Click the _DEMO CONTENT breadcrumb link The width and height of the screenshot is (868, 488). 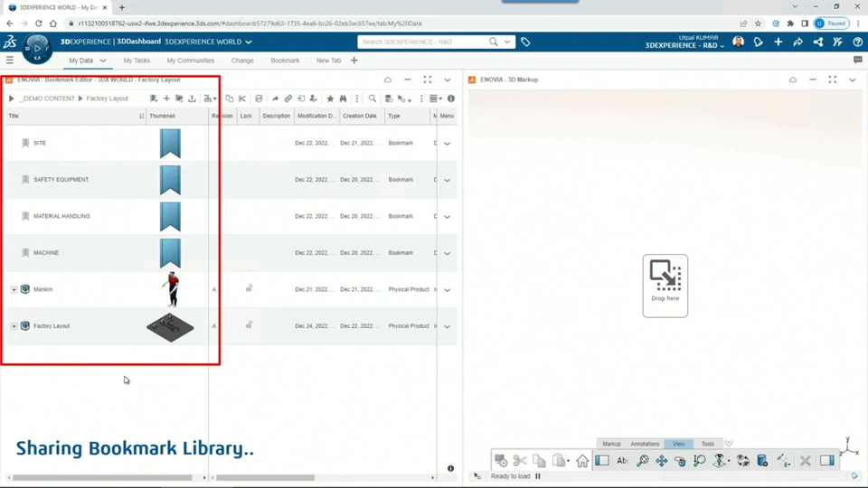click(x=48, y=99)
